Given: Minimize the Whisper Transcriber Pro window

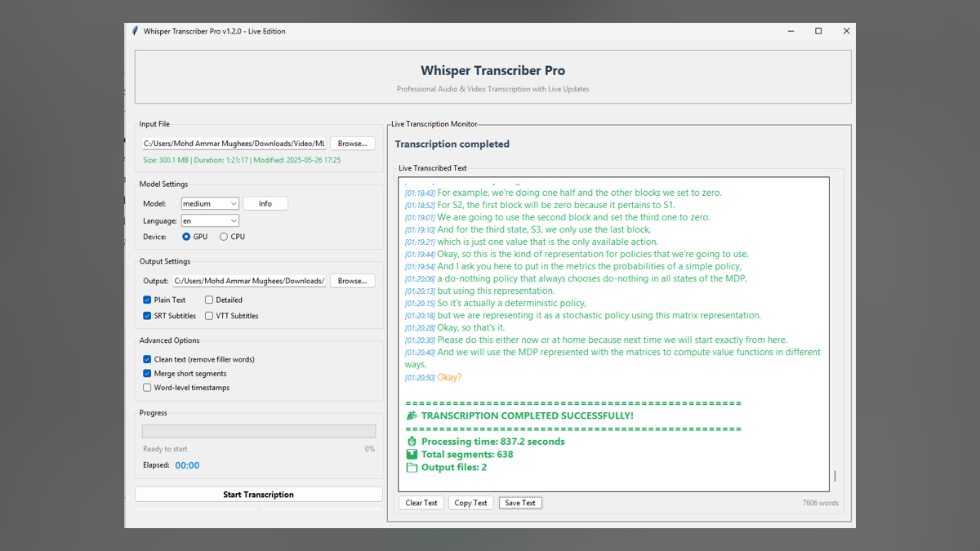Looking at the screenshot, I should tap(791, 31).
